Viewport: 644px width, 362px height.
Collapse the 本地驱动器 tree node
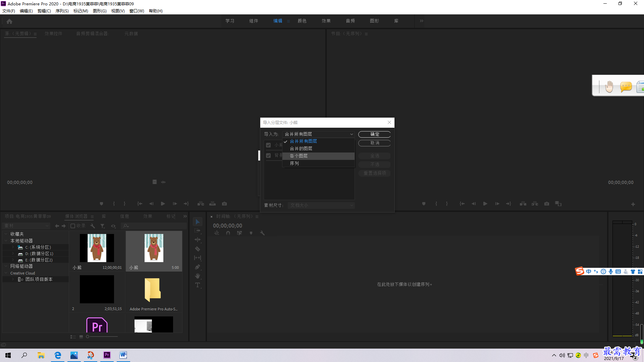coord(6,241)
